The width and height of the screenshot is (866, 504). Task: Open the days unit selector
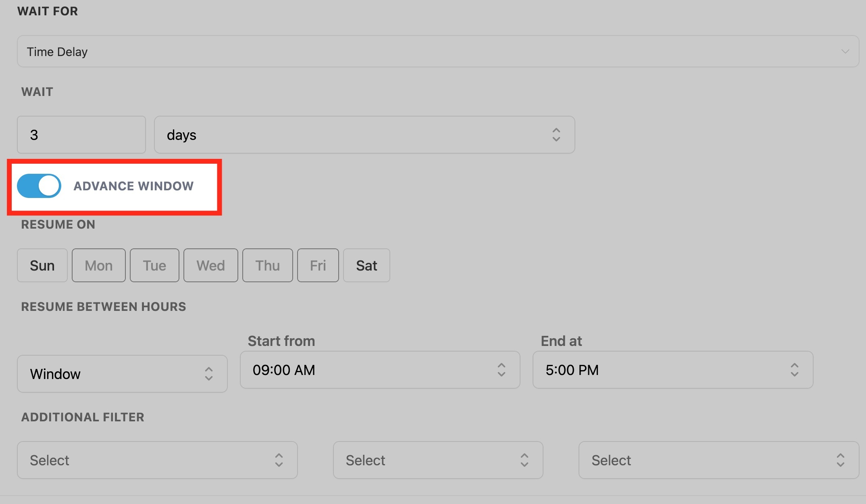(364, 135)
